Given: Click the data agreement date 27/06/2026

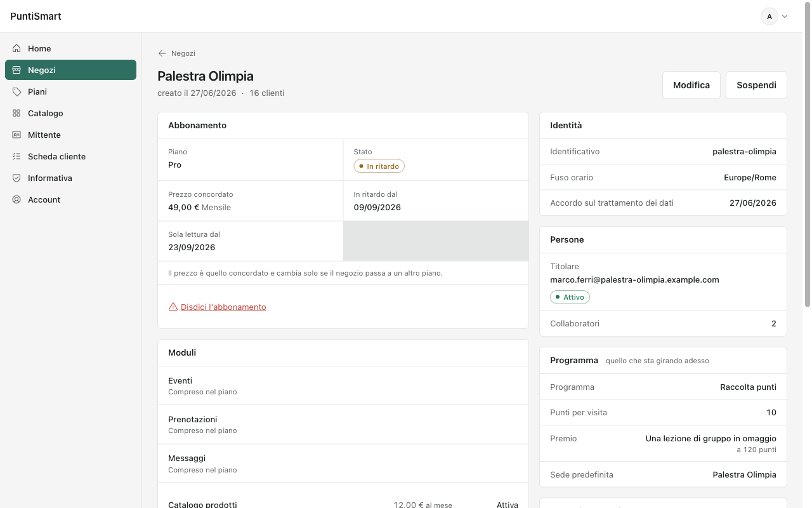Looking at the screenshot, I should [x=753, y=203].
